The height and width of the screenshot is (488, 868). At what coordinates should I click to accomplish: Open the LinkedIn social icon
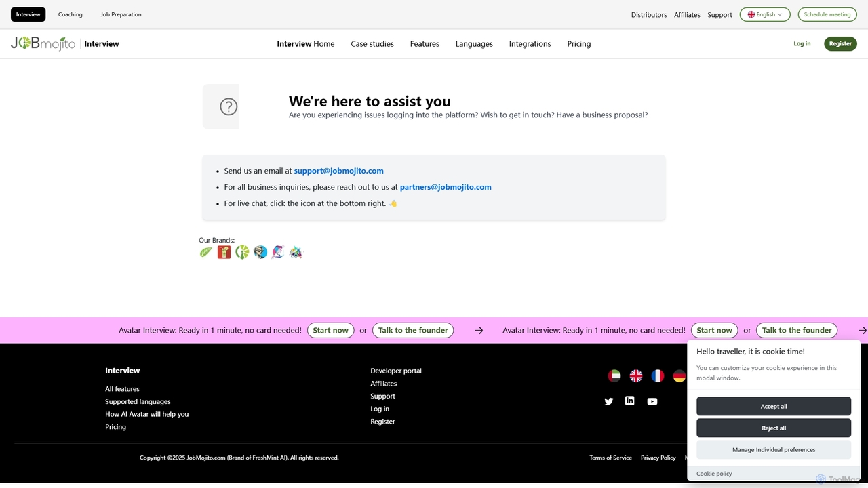630,401
